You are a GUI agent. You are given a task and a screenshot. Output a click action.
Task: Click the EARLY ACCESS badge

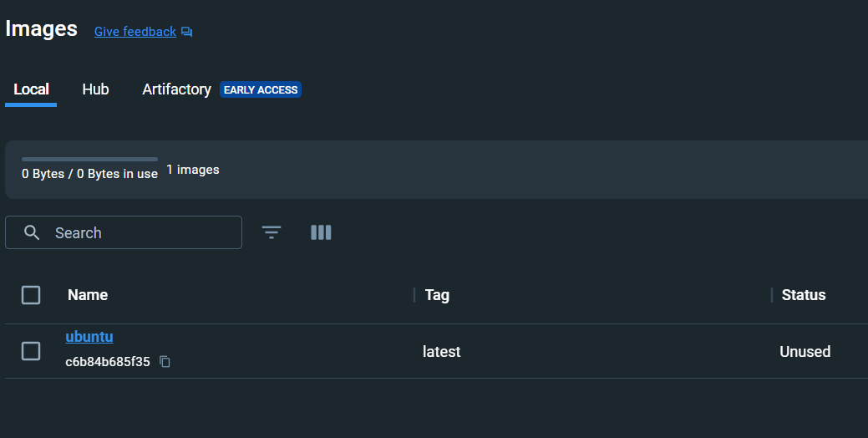[261, 89]
